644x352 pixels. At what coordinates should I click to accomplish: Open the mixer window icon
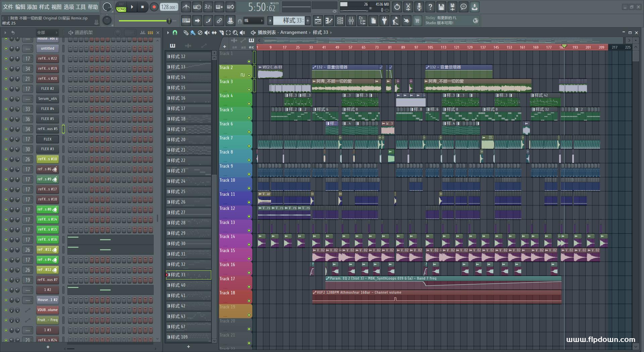pyautogui.click(x=351, y=21)
